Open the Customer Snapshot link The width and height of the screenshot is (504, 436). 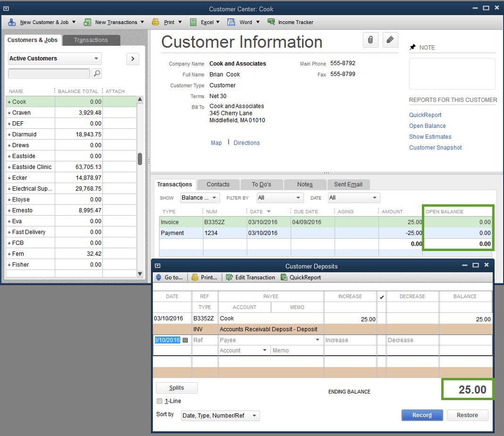[x=435, y=147]
